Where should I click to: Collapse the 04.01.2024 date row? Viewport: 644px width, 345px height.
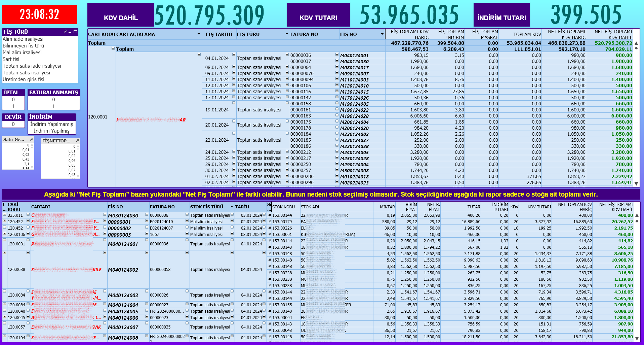199,55
